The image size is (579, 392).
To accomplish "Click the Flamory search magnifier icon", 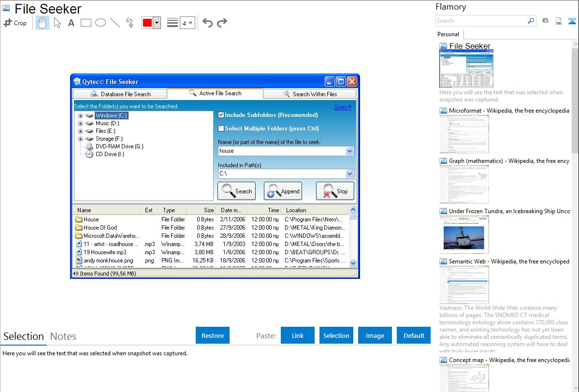I will [x=531, y=21].
